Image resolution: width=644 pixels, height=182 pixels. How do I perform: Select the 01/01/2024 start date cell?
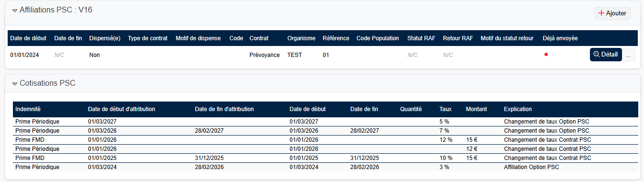[x=24, y=55]
